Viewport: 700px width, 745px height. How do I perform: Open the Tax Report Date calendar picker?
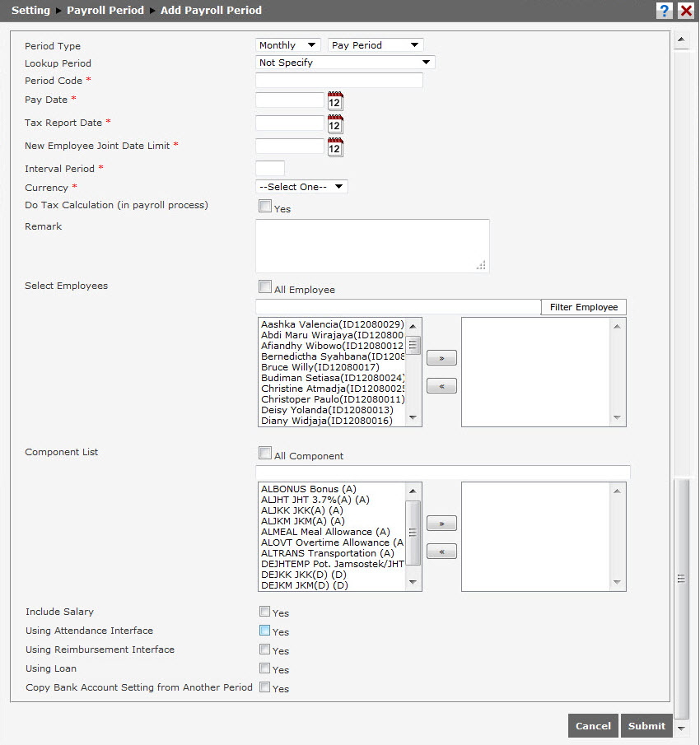point(334,124)
